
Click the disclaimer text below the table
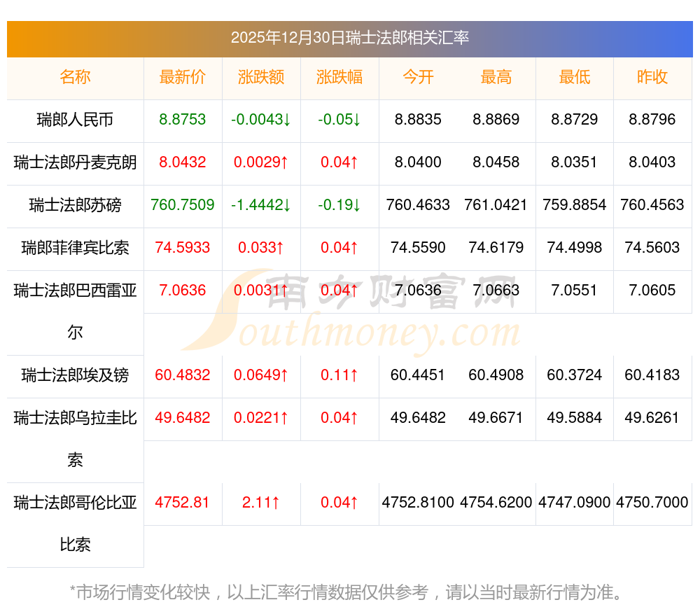(x=346, y=592)
